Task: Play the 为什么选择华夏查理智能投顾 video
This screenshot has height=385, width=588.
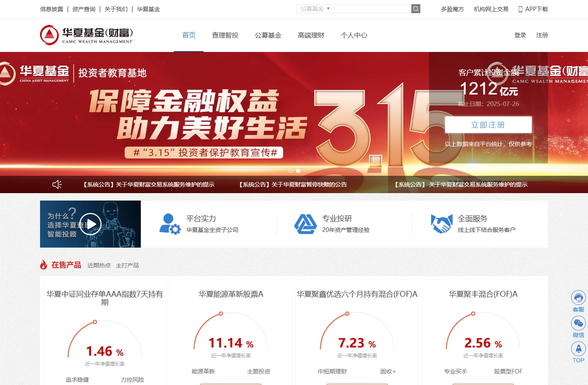Action: pos(90,224)
